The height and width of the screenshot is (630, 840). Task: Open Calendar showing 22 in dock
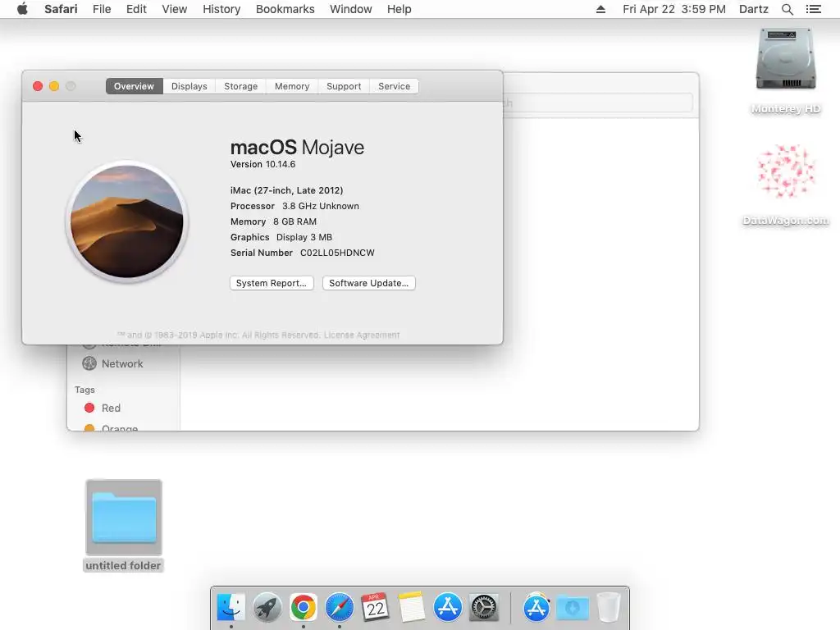coord(375,607)
